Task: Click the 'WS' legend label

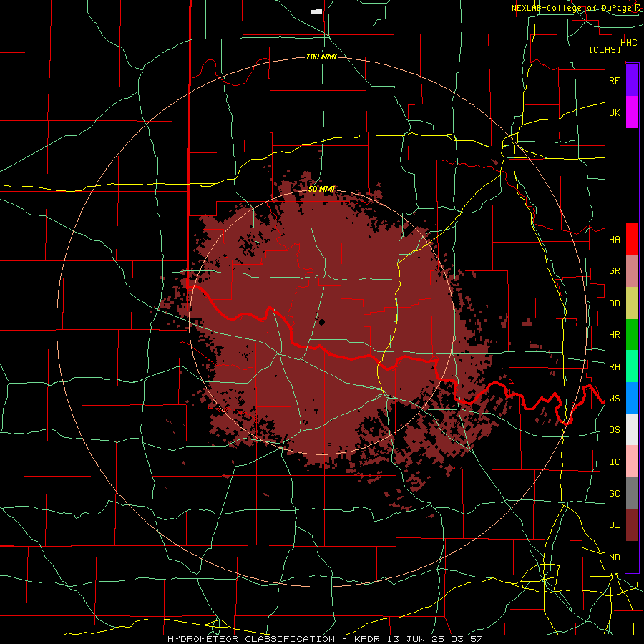Action: tap(614, 399)
